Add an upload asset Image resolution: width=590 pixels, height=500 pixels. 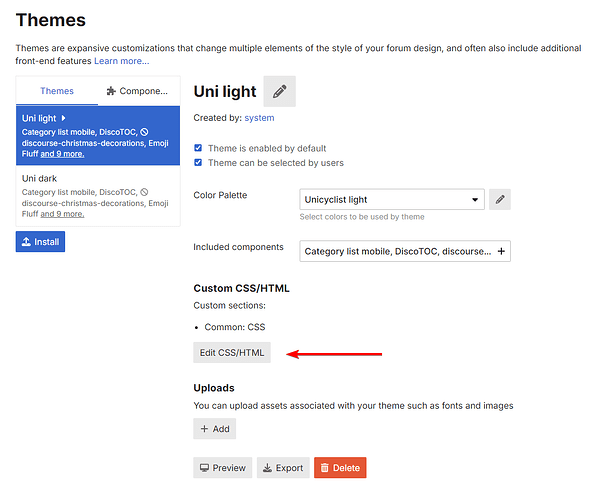point(214,429)
